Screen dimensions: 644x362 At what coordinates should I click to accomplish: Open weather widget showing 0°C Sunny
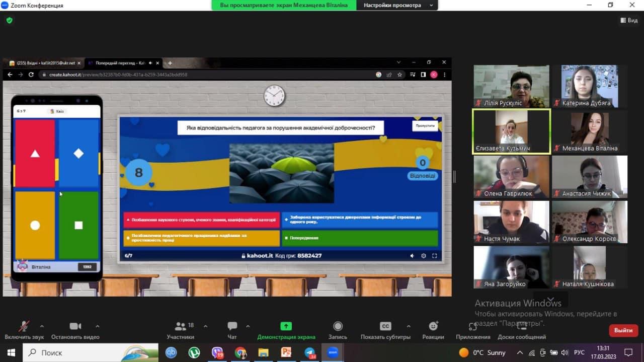(482, 352)
